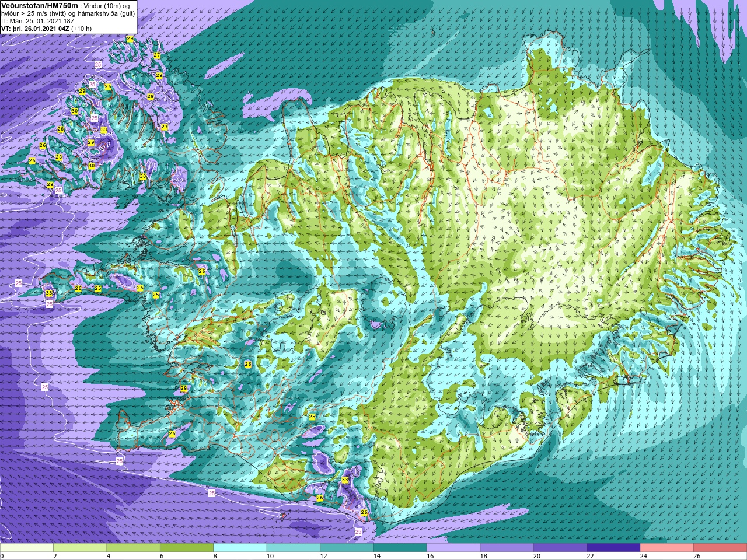Click the "26" label on the color scale

click(x=697, y=556)
